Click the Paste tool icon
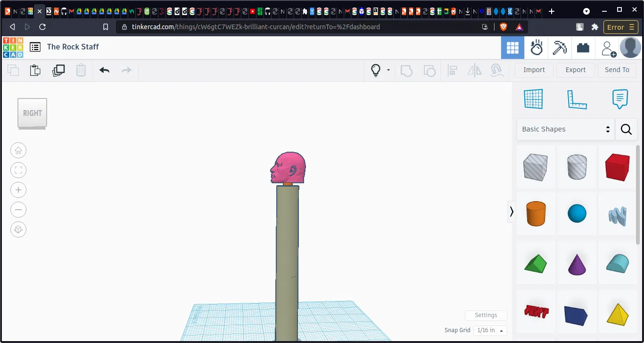This screenshot has width=644, height=343. [35, 71]
